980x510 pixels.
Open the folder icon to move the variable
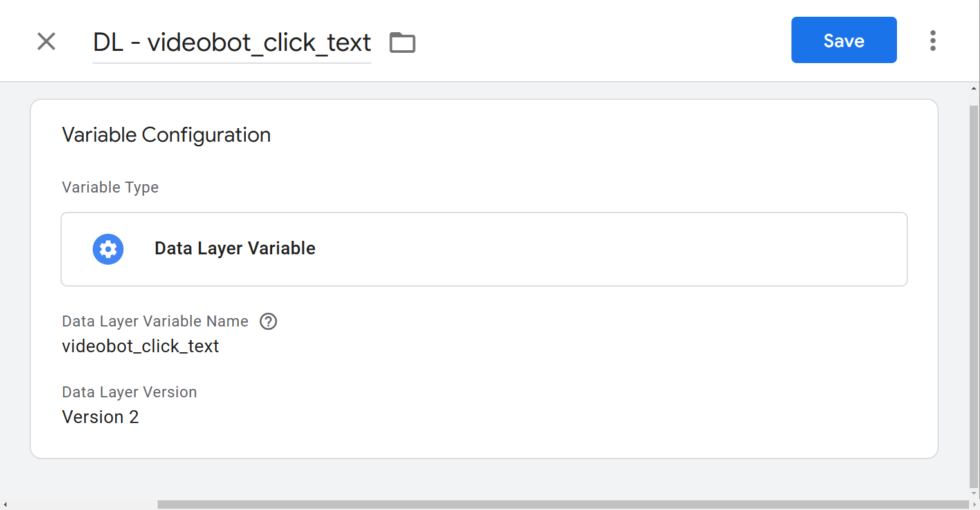[402, 42]
